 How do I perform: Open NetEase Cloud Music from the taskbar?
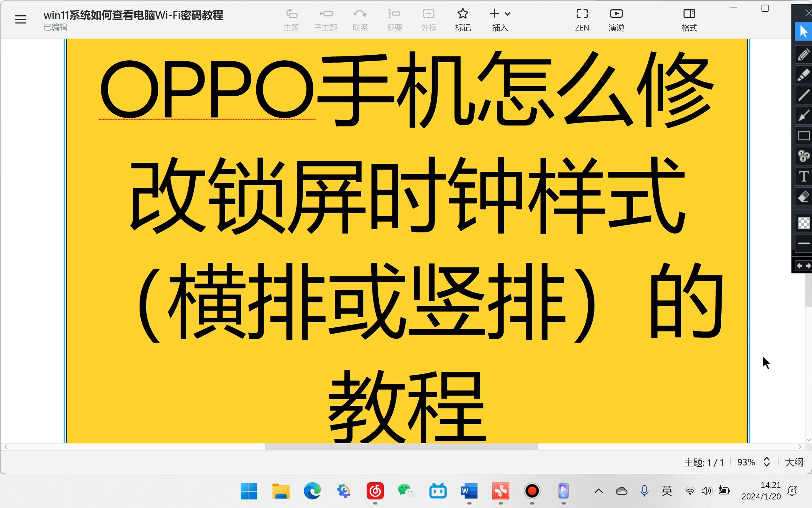375,491
